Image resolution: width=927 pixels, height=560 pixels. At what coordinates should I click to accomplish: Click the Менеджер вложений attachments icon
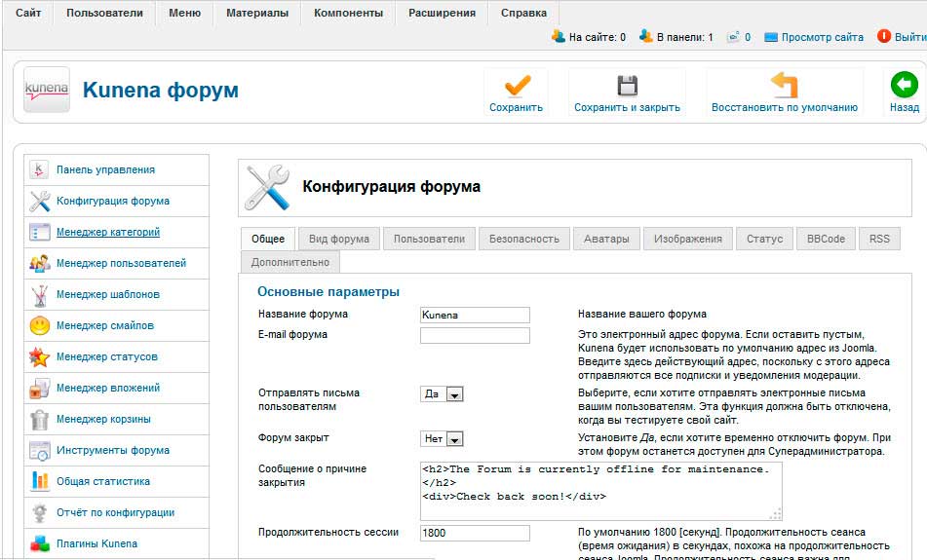coord(40,388)
